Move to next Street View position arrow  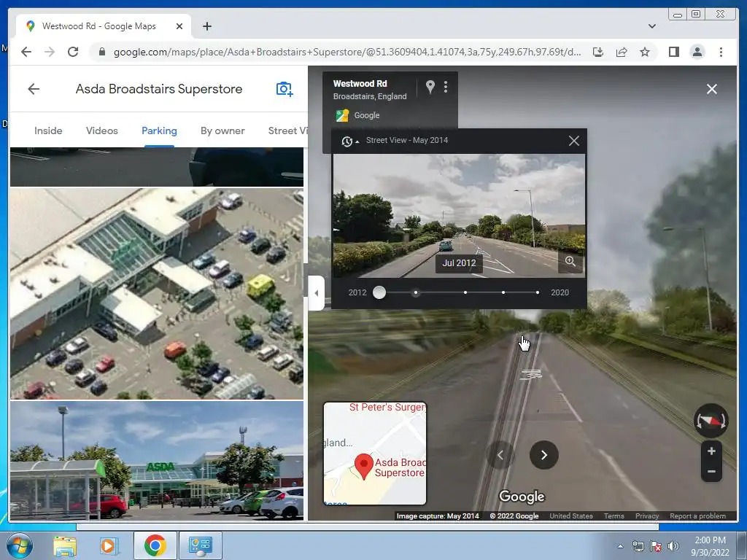click(x=544, y=455)
